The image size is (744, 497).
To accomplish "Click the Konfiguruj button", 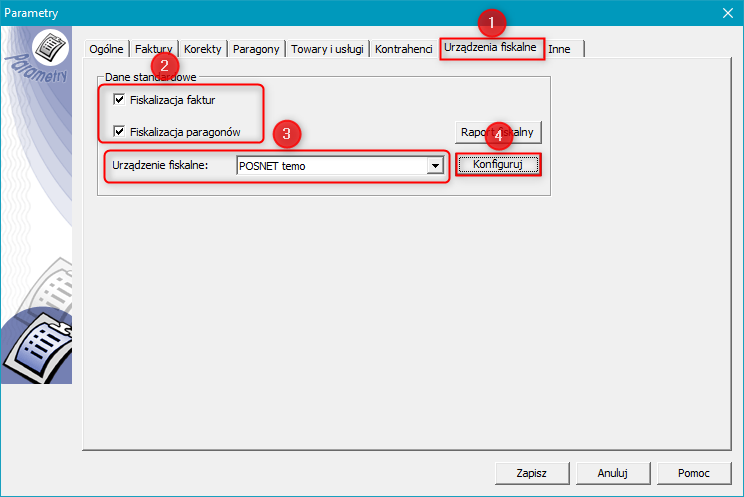I will 498,164.
